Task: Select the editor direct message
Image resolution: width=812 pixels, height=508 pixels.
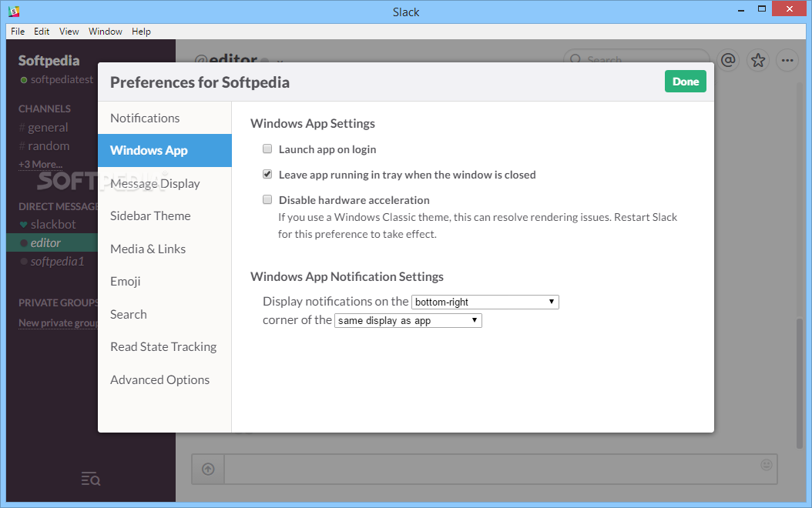Action: 52,242
